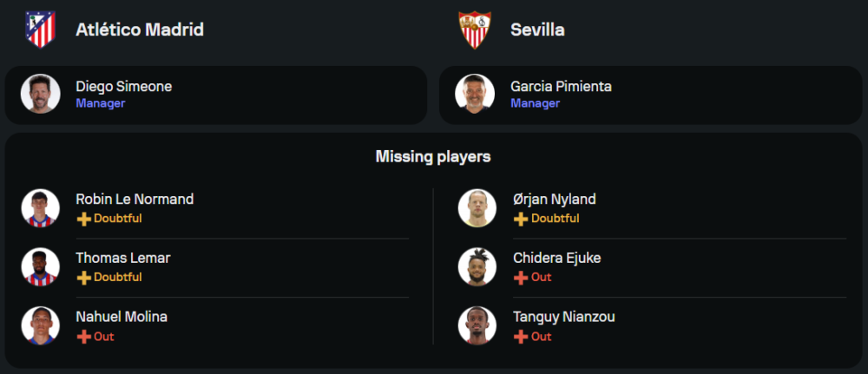The image size is (868, 374).
Task: Open Robin Le Normand's player avatar
Action: pyautogui.click(x=41, y=208)
